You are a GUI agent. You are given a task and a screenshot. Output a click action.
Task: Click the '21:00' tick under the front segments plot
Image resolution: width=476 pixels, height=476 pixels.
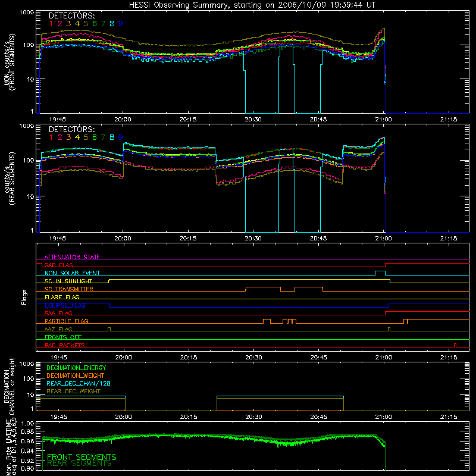point(383,120)
